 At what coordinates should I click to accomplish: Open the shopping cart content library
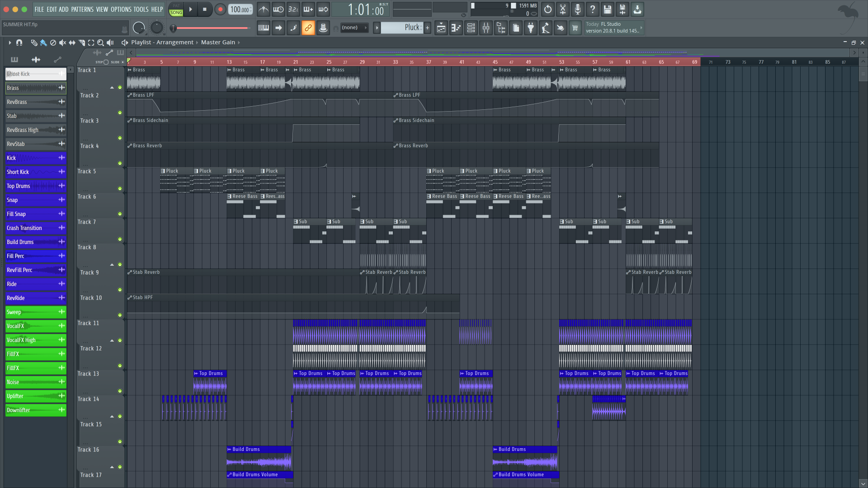click(x=575, y=28)
